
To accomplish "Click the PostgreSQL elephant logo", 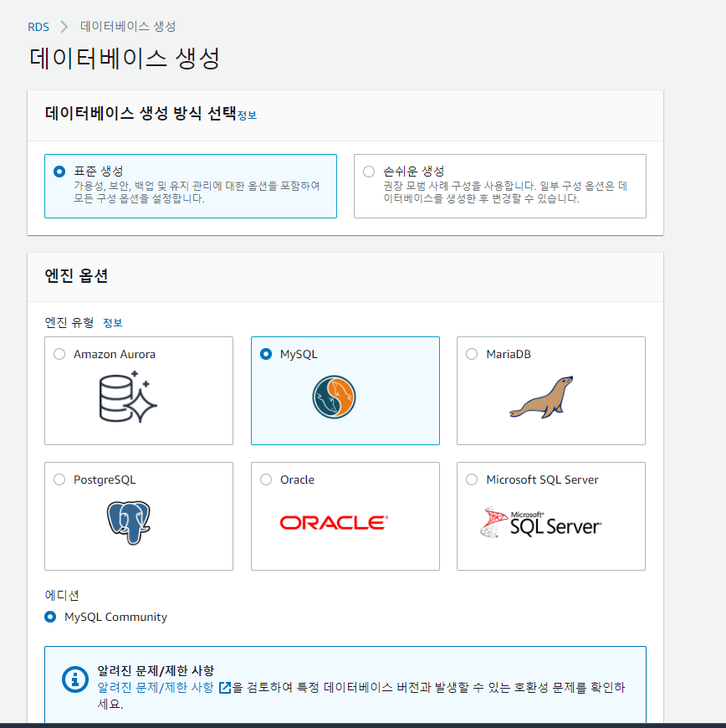I will click(x=129, y=522).
